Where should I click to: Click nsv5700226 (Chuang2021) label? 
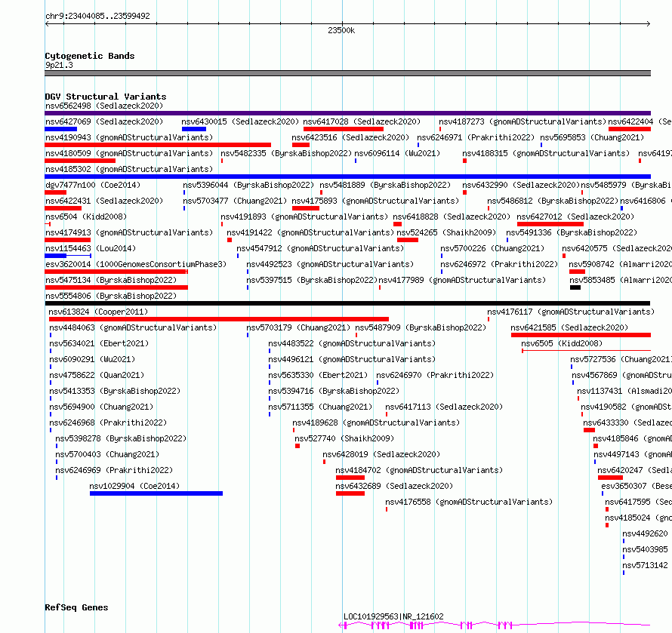coord(492,248)
